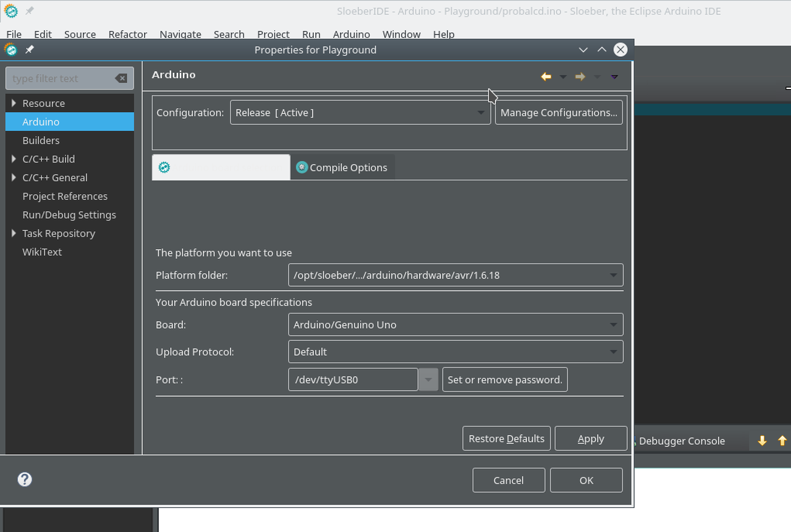Screen dimensions: 791x532
Task: Open the Search menu
Action: (x=229, y=35)
